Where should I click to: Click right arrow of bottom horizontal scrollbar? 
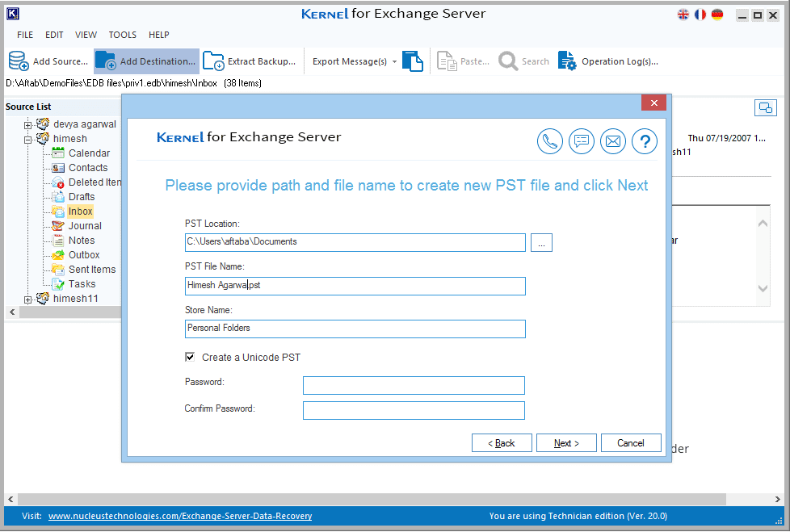[x=777, y=499]
